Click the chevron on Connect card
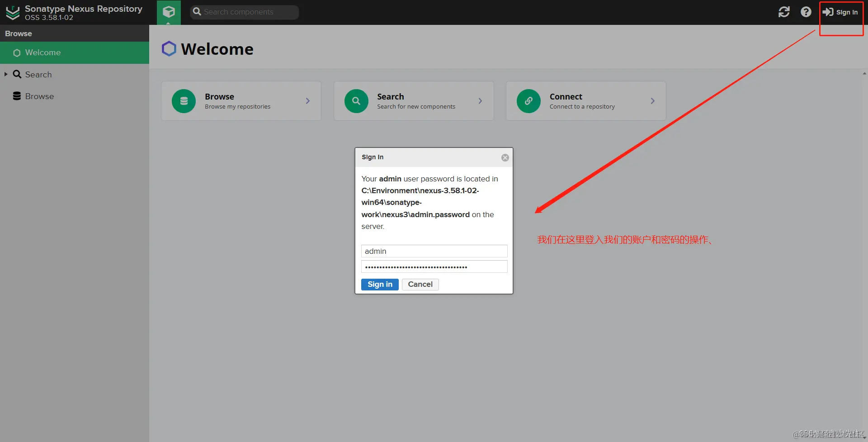 (652, 101)
